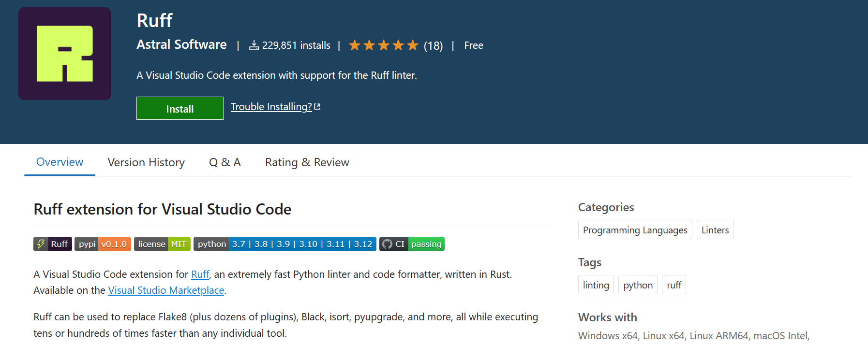868x344 pixels.
Task: Click the Works with heading
Action: tap(608, 317)
